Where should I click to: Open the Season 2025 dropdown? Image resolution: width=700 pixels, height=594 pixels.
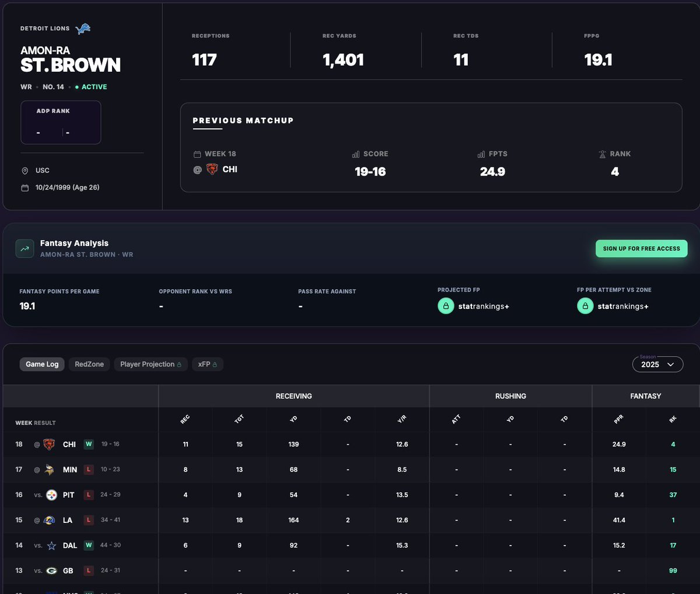pyautogui.click(x=657, y=364)
